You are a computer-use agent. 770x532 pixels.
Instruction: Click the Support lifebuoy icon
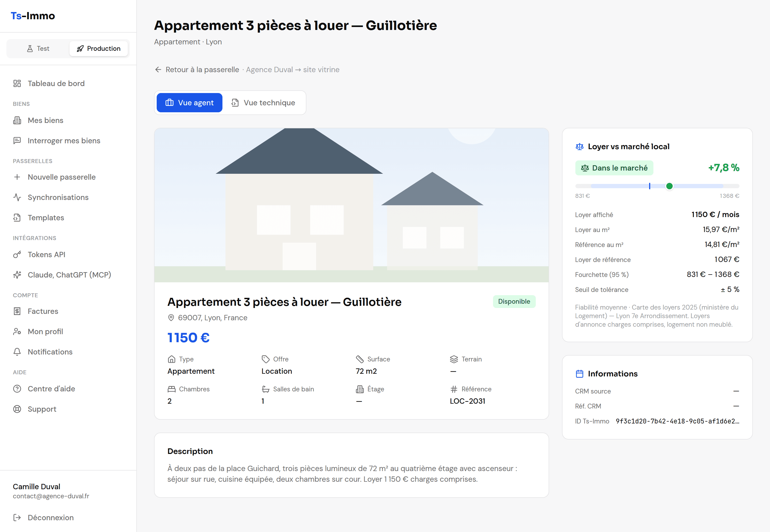tap(17, 409)
